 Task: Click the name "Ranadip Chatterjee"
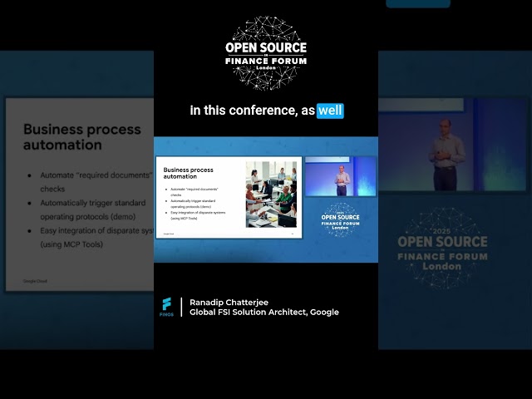[229, 303]
